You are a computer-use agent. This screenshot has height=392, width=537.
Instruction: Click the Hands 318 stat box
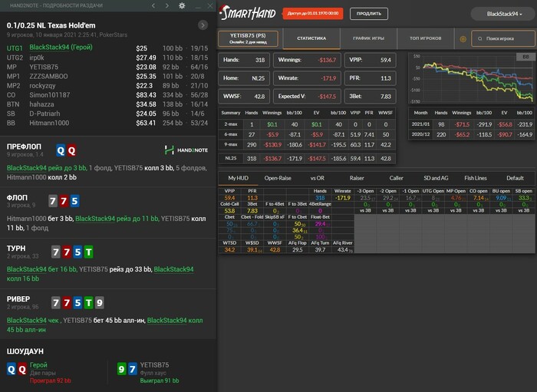pyautogui.click(x=244, y=60)
